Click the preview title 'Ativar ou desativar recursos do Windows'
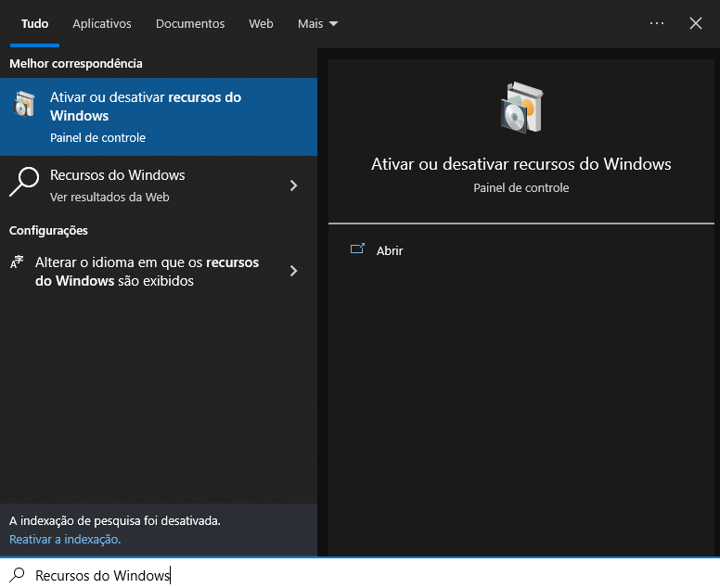Screen dimensions: 720x588 coord(521,164)
